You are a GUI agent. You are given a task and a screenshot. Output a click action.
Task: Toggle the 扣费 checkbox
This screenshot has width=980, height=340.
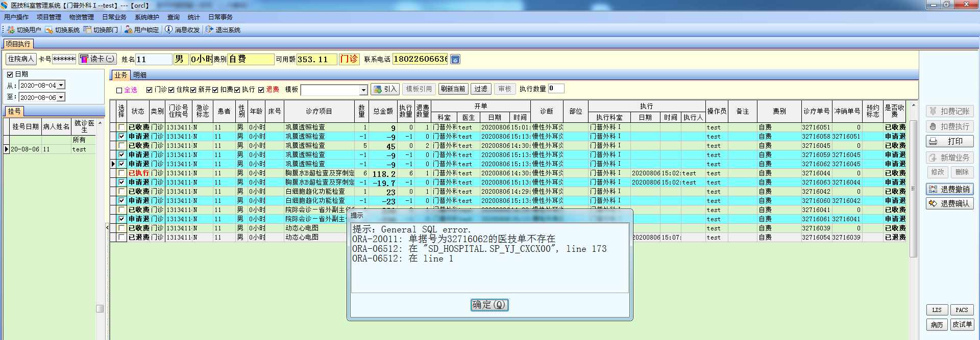click(x=215, y=90)
